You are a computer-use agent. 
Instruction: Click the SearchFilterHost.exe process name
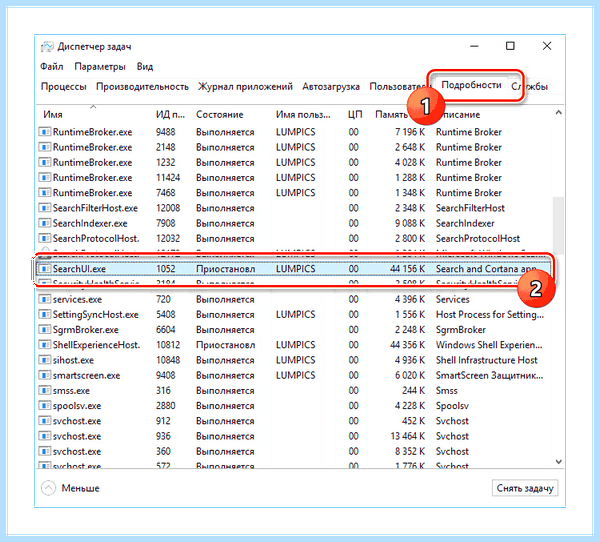pos(95,208)
